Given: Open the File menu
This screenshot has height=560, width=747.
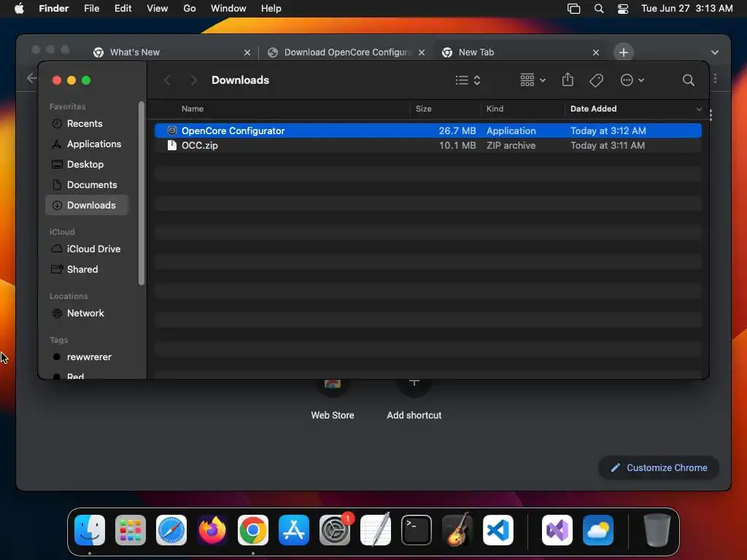Looking at the screenshot, I should (x=91, y=9).
